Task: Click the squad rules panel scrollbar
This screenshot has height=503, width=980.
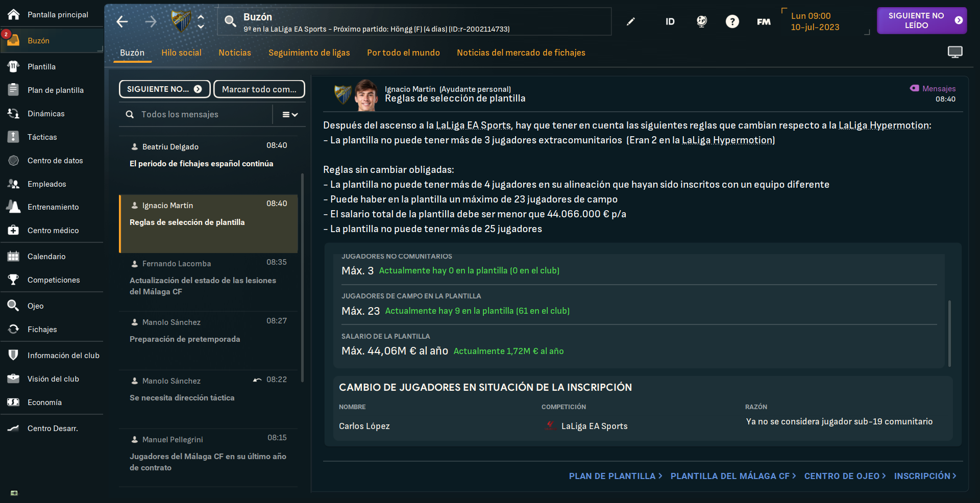Action: 949,334
